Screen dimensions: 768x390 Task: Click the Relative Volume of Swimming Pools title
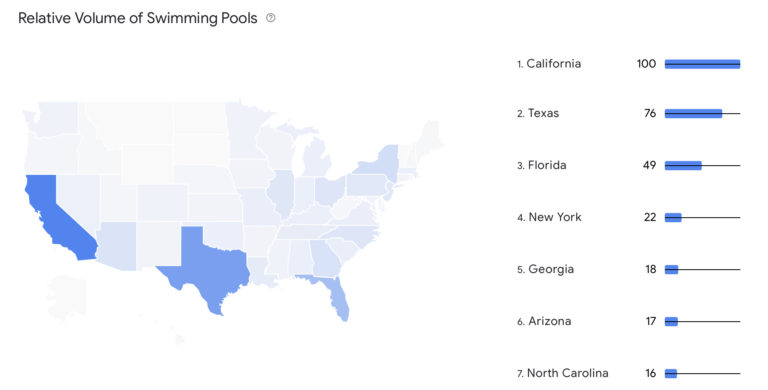pyautogui.click(x=138, y=18)
